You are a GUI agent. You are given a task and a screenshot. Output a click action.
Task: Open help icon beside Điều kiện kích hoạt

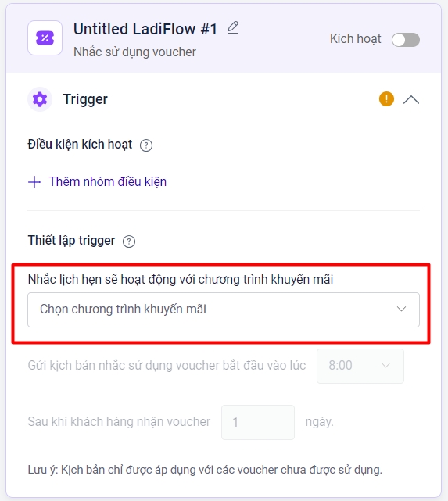click(146, 145)
